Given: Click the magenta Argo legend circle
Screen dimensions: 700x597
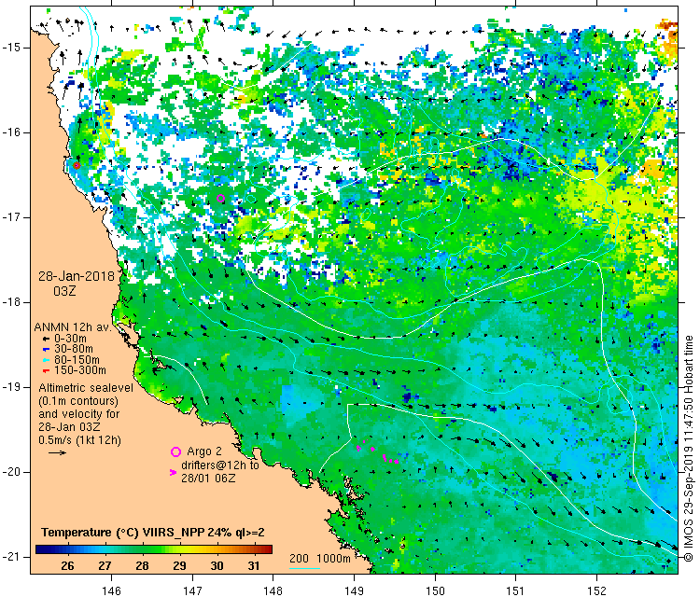Looking at the screenshot, I should click(175, 452).
